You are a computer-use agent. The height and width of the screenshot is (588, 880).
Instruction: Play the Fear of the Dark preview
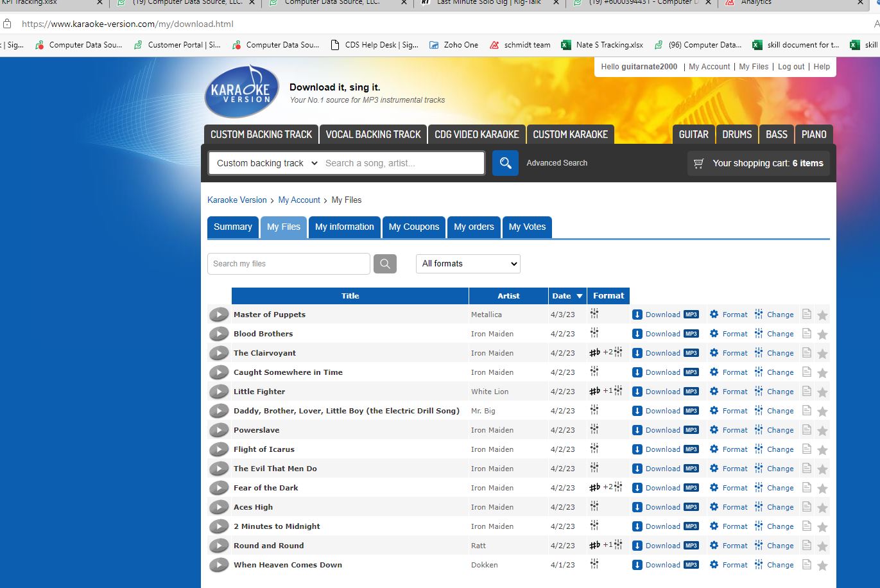point(219,488)
